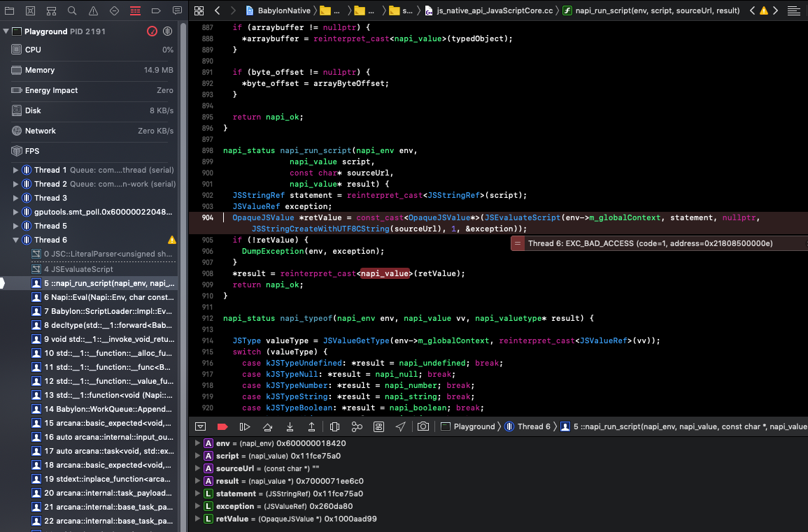Open environment overrides
Screen dimensions: 808x532
tap(378, 426)
